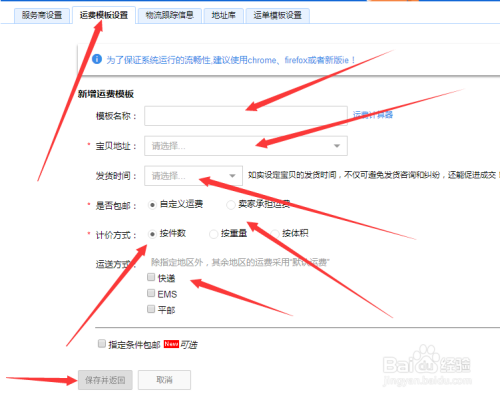
Task: Open the 物流跟踪信息 tab
Action: click(x=169, y=15)
